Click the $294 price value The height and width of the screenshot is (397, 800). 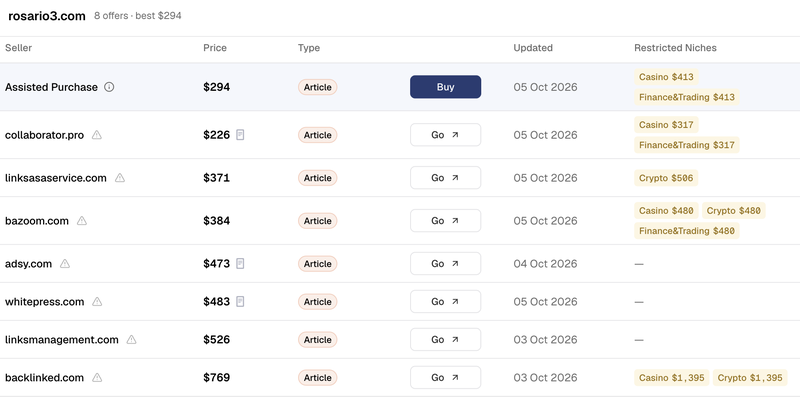[216, 87]
